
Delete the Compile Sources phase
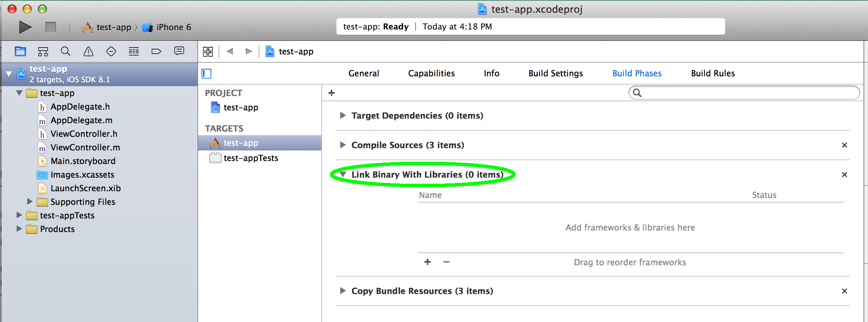[844, 145]
